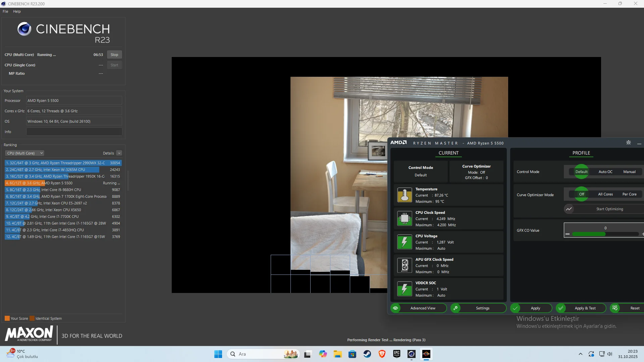Click the CPU Voltage lightning icon
644x362 pixels.
click(405, 242)
